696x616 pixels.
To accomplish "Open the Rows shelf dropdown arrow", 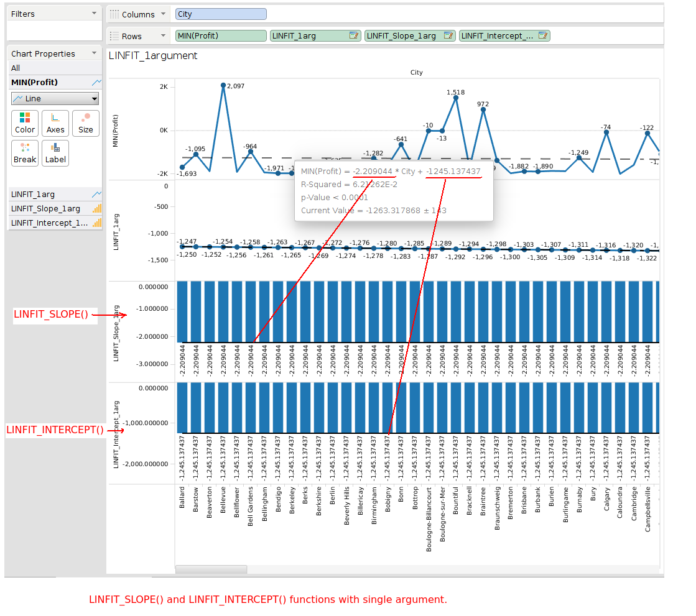I will 164,35.
